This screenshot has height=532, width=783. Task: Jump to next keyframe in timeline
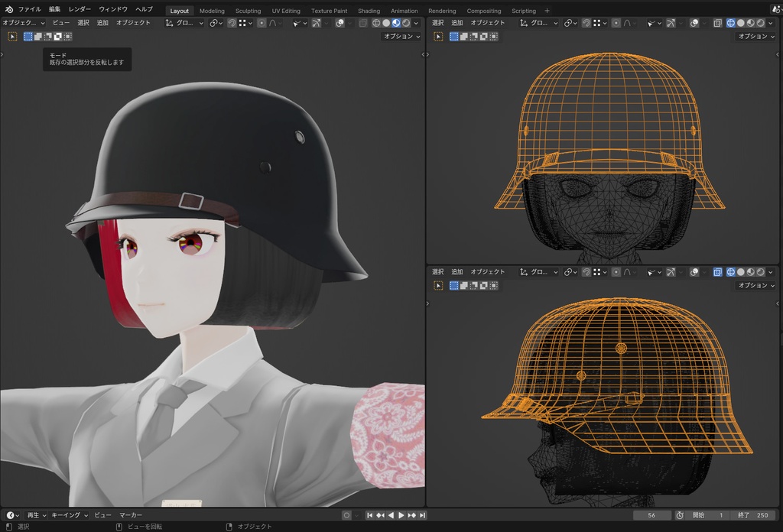point(412,515)
